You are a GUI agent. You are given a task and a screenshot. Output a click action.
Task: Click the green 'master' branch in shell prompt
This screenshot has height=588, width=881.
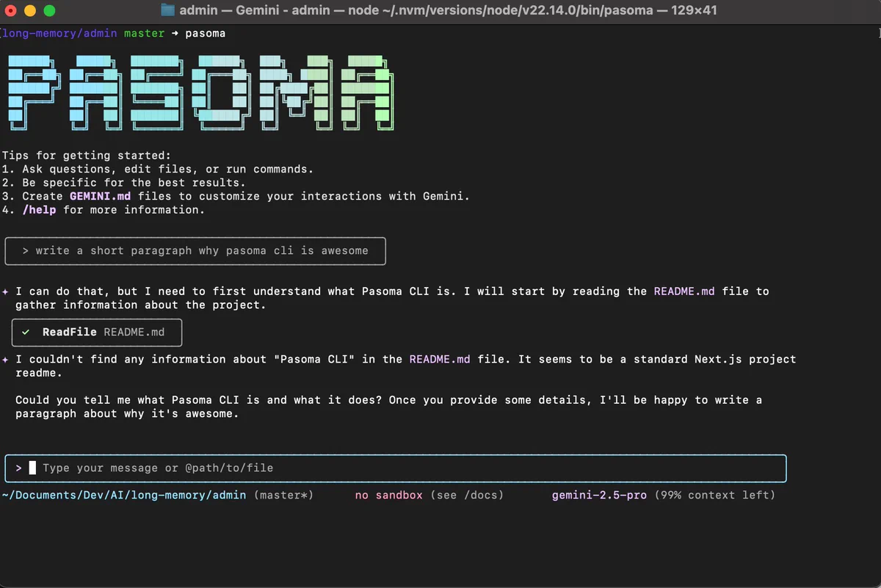(145, 34)
